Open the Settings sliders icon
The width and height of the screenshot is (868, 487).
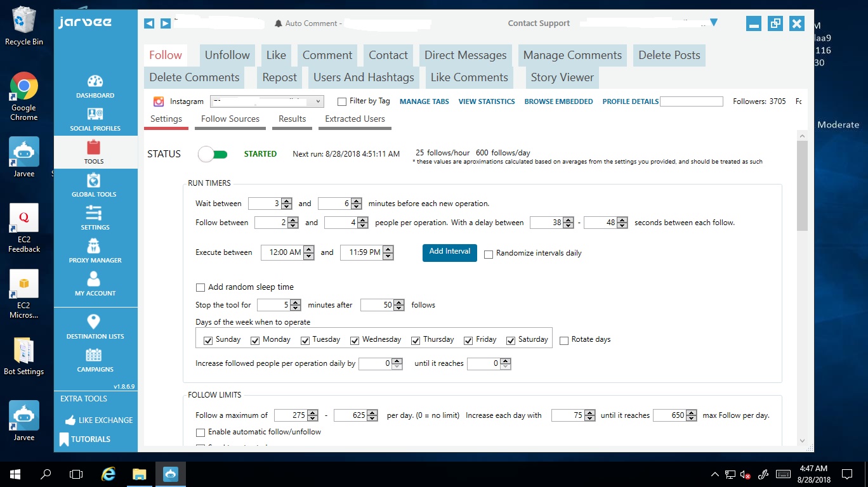[94, 213]
